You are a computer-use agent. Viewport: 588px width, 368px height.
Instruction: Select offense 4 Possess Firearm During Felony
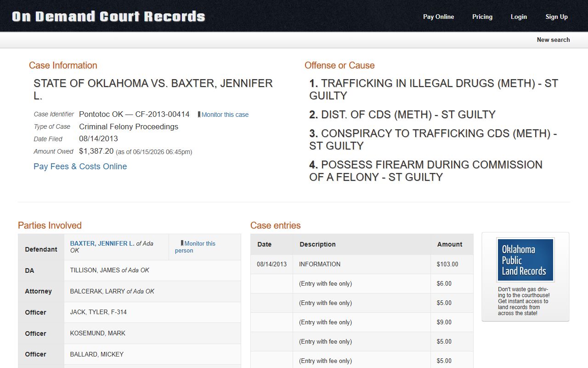click(x=426, y=171)
